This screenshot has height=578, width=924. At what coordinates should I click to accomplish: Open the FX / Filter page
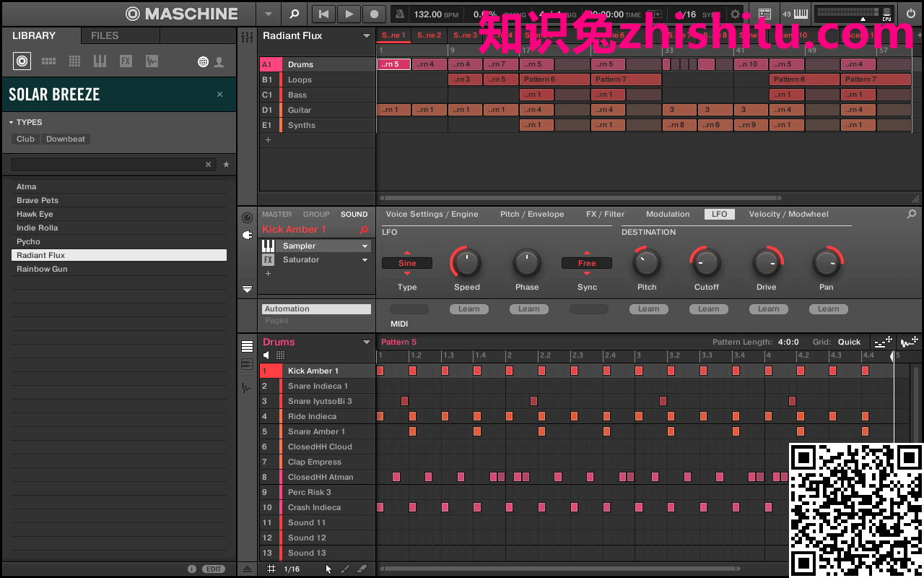tap(605, 214)
